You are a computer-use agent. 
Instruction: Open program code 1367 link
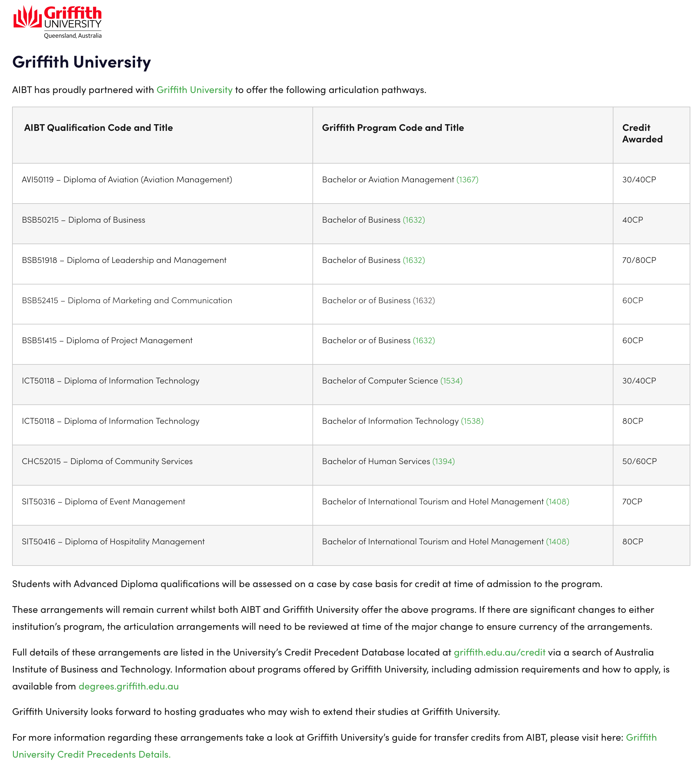tap(467, 180)
